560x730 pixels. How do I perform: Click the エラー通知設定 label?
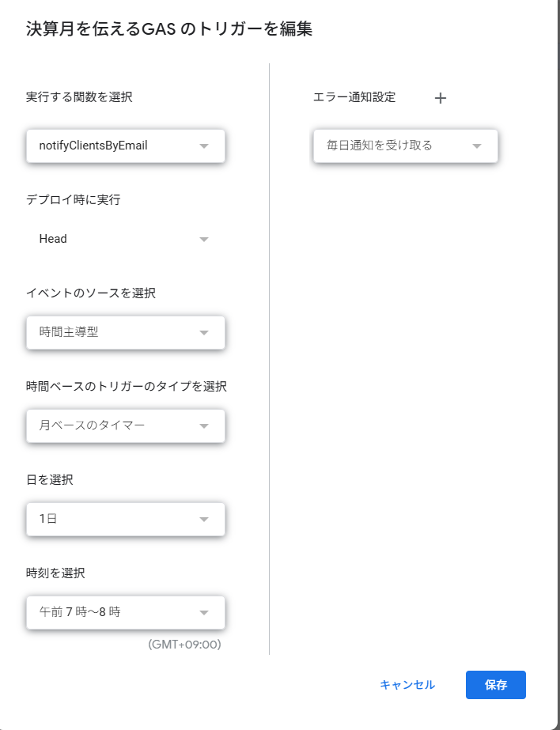(354, 97)
